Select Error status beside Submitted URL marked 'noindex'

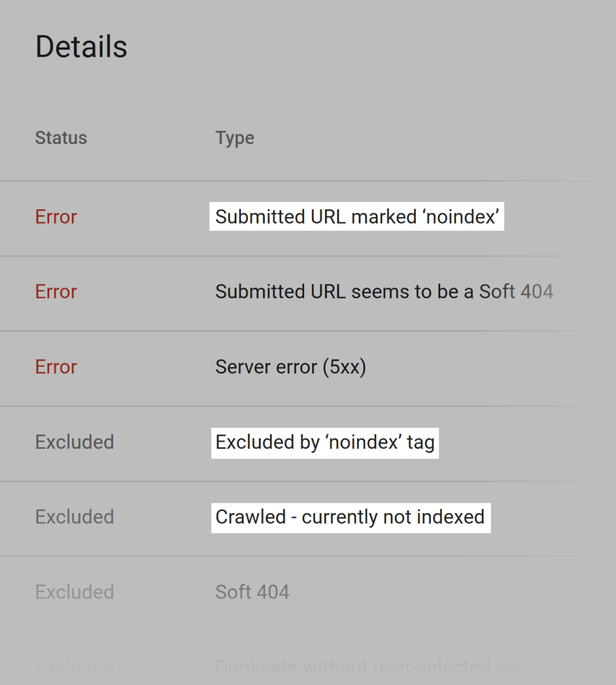[x=56, y=217]
